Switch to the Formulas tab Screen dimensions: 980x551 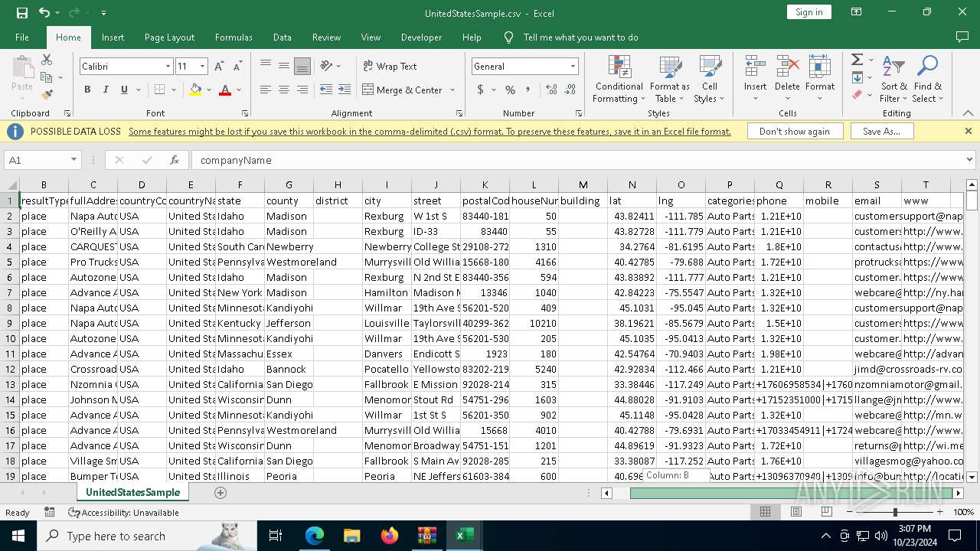pyautogui.click(x=234, y=37)
